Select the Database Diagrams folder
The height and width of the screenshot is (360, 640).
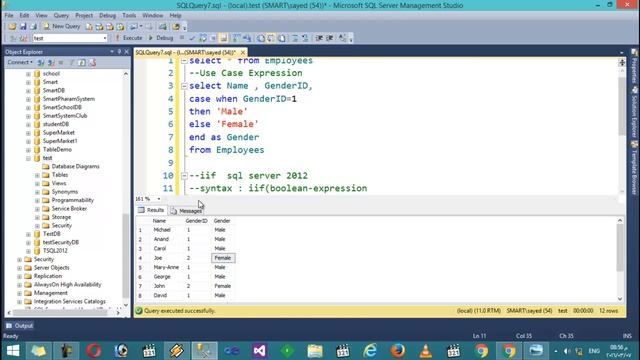pos(76,167)
